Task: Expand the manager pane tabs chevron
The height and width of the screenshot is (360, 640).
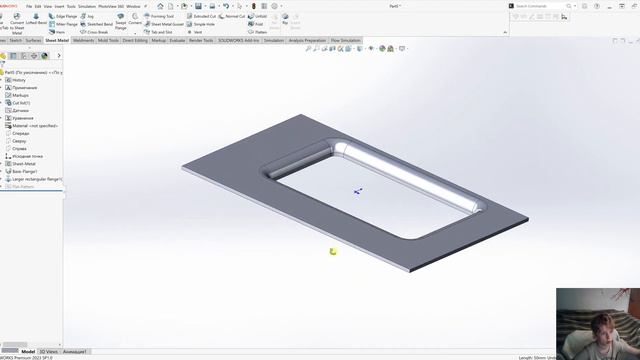Action: 59,56
